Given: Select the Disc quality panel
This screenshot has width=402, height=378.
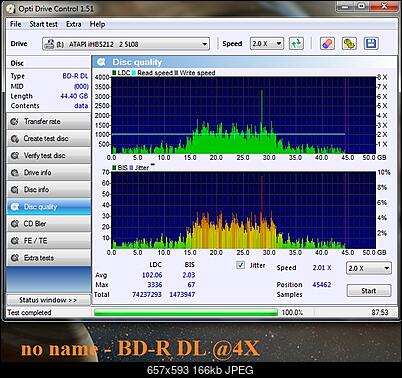Looking at the screenshot, I should (x=49, y=207).
